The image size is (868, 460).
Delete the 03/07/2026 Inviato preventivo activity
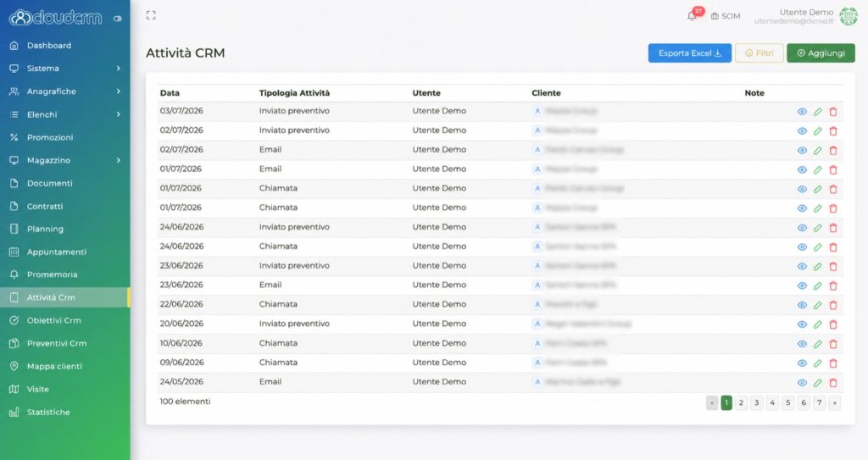[x=833, y=112]
